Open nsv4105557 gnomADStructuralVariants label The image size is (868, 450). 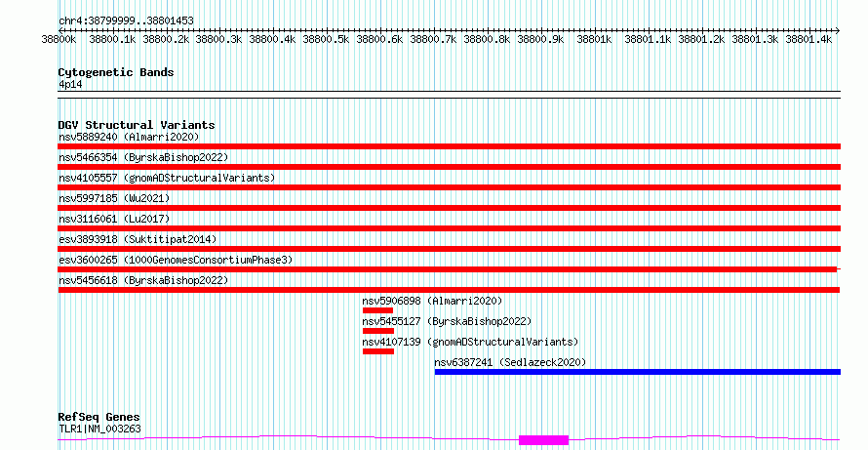167,178
